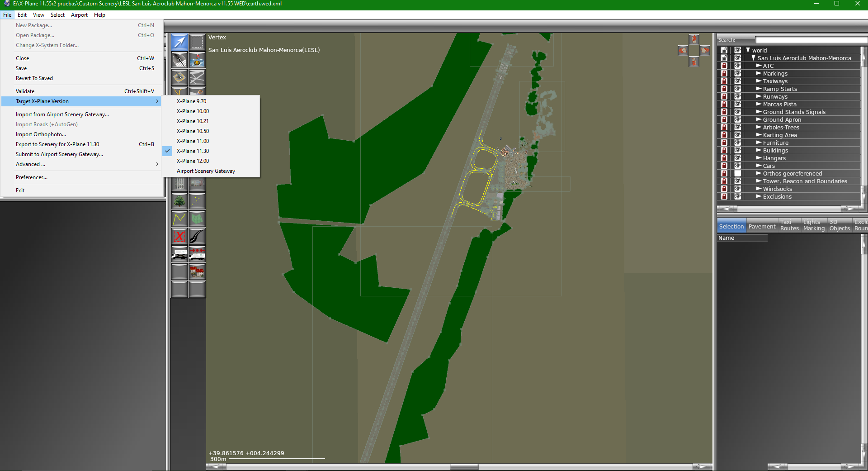The image size is (868, 471).
Task: Click Save in the File menu
Action: (x=81, y=68)
